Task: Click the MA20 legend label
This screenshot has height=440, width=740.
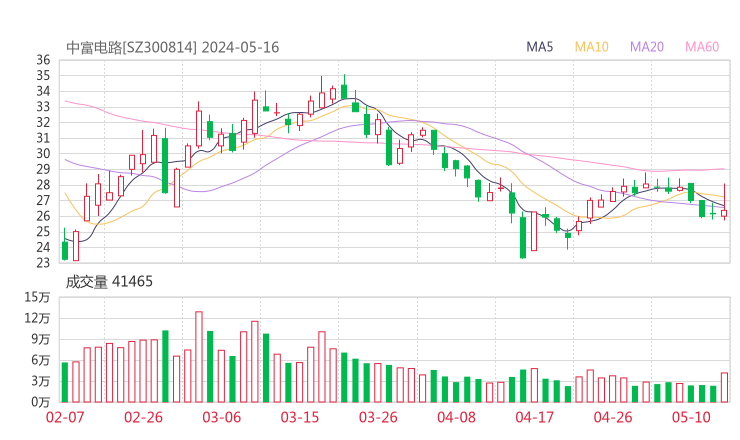Action: [x=647, y=47]
